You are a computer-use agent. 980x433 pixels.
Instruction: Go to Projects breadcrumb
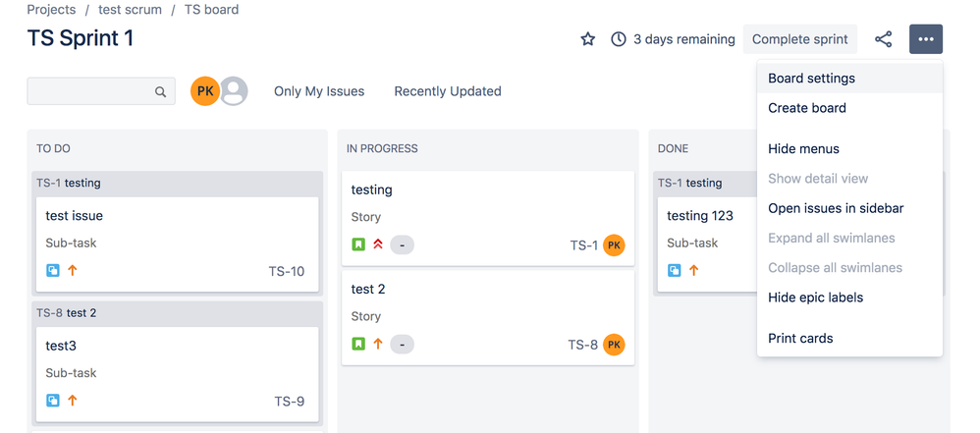pos(51,10)
